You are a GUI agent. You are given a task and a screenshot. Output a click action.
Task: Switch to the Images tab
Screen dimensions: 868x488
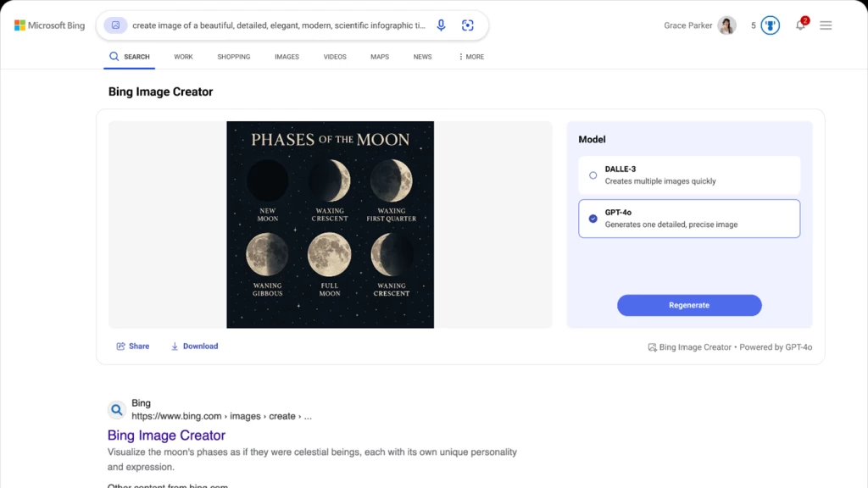[287, 57]
